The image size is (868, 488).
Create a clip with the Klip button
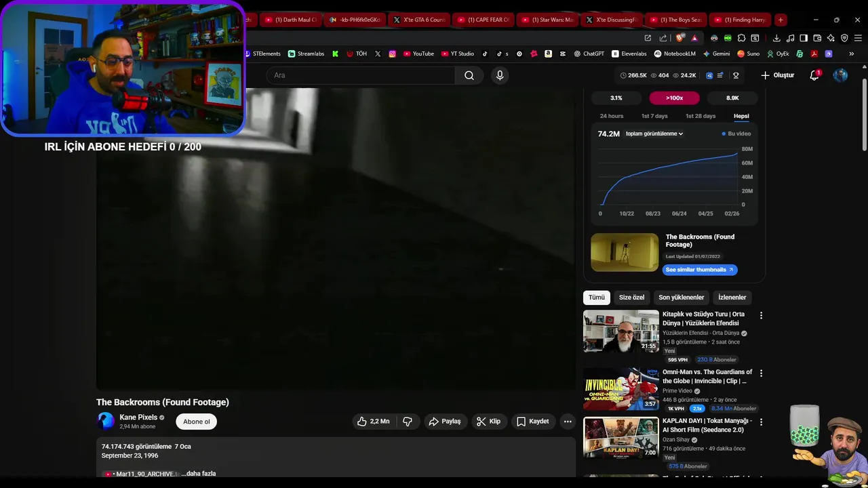489,422
